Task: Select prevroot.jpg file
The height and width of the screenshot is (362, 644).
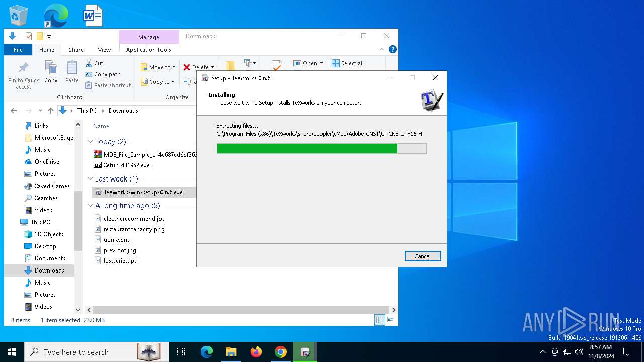Action: point(115,250)
